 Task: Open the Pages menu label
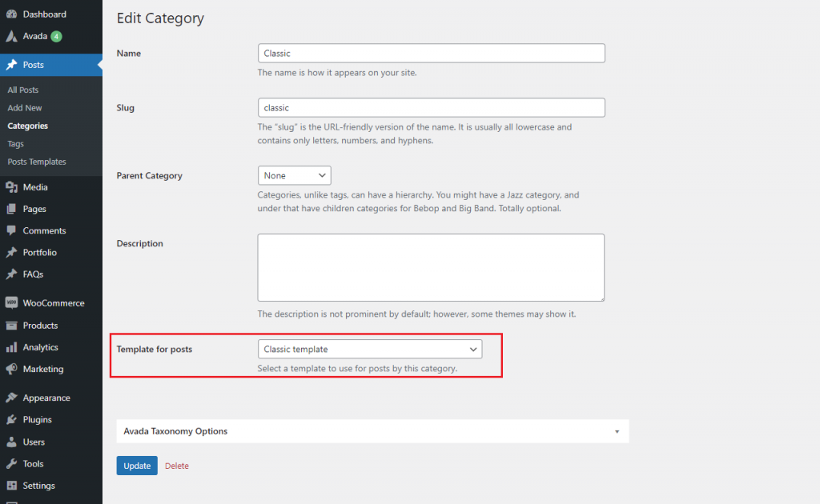click(x=34, y=209)
